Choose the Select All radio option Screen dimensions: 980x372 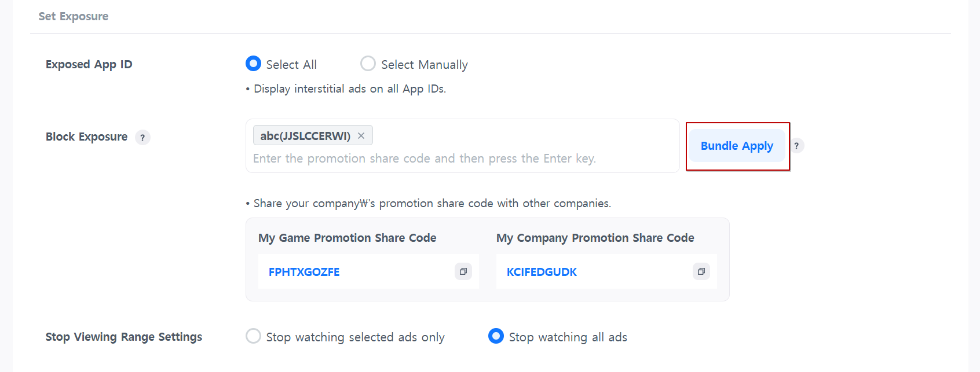click(x=254, y=64)
